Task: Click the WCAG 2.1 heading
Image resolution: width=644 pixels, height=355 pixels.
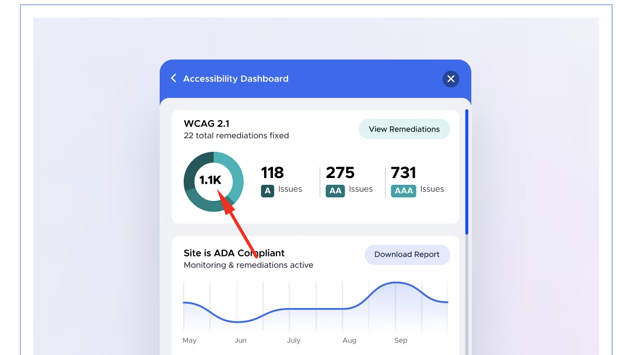Action: coord(207,124)
